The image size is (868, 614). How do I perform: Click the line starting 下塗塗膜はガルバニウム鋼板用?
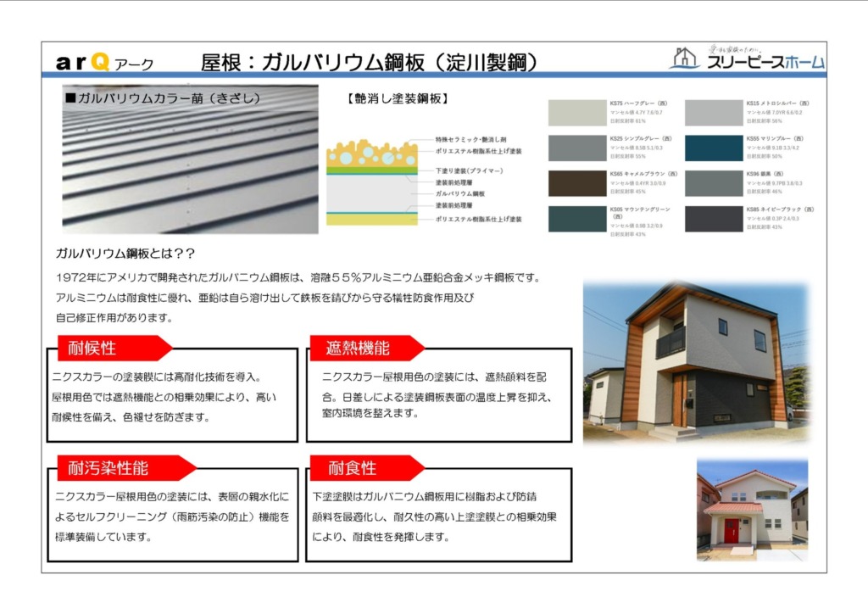tap(425, 497)
